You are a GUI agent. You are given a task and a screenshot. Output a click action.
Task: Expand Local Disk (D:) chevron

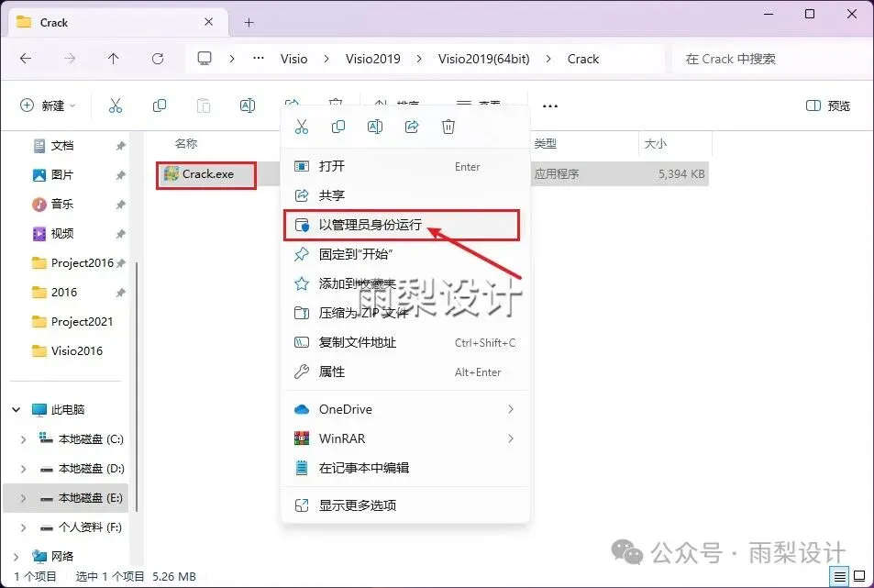click(24, 469)
